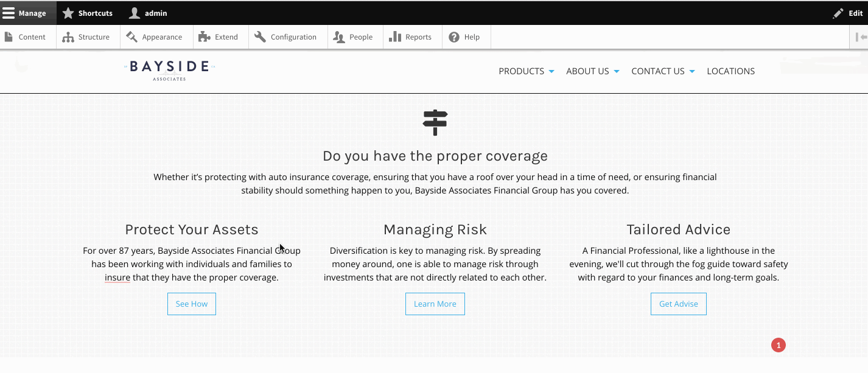The width and height of the screenshot is (868, 373).
Task: Click the red notification badge
Action: pyautogui.click(x=779, y=345)
